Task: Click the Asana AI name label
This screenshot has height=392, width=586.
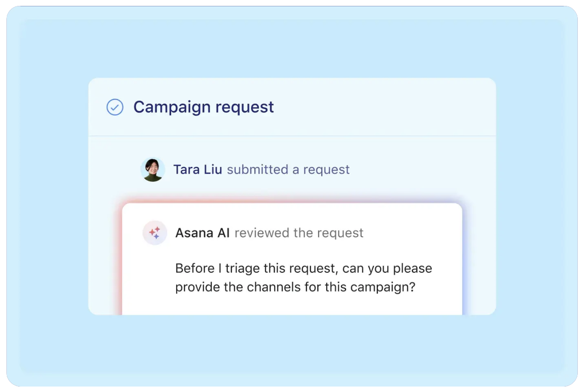Action: click(x=202, y=233)
